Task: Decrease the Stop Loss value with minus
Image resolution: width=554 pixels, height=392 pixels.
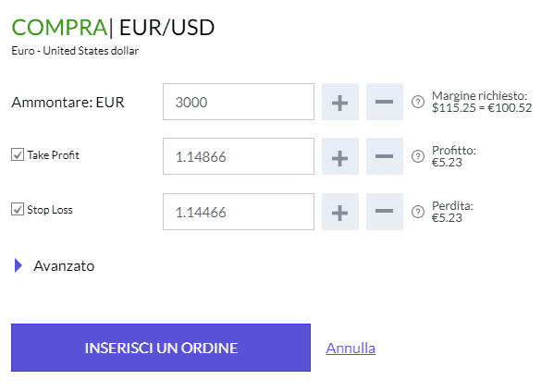Action: click(385, 212)
